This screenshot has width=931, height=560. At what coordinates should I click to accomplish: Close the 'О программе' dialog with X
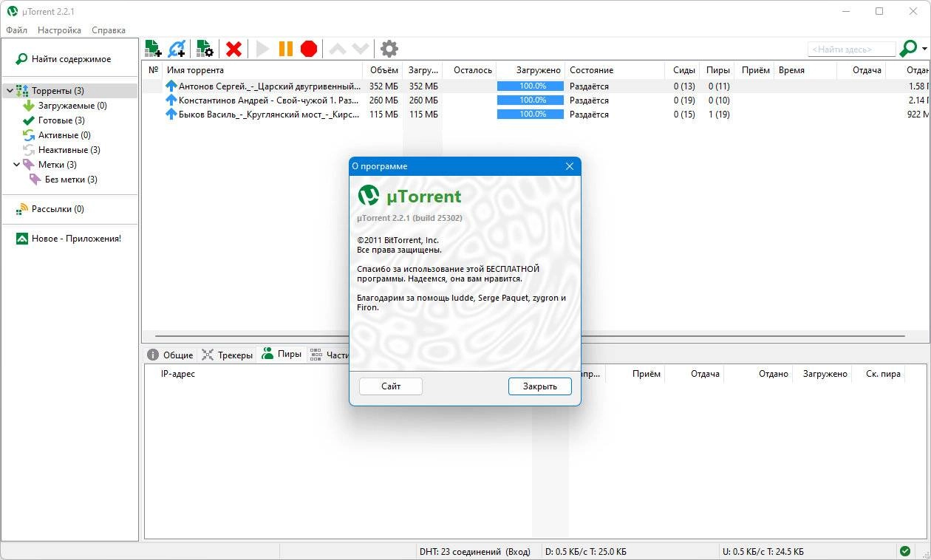click(570, 166)
